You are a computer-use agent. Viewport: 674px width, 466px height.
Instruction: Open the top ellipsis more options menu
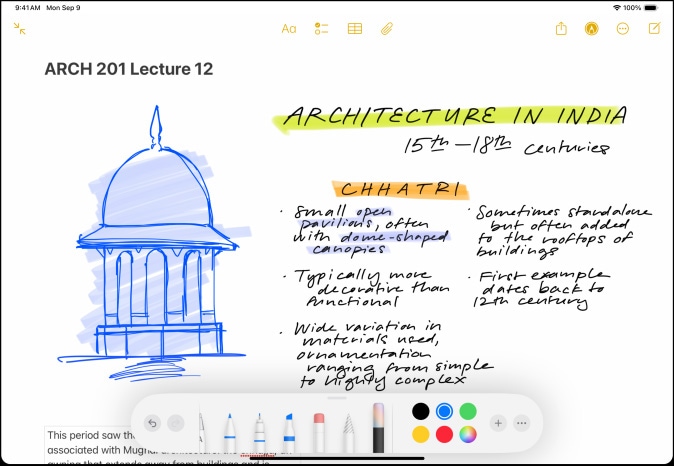coord(622,29)
